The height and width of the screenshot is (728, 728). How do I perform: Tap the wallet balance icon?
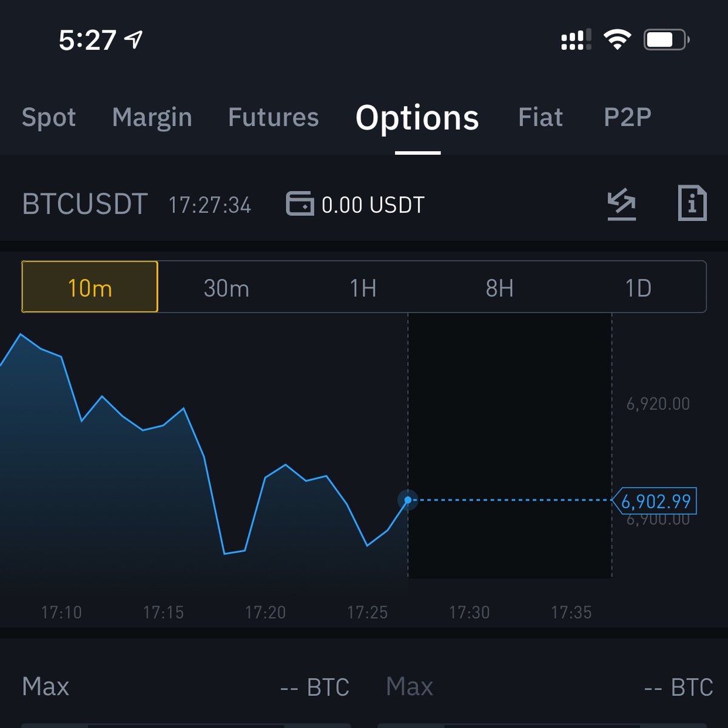[300, 204]
